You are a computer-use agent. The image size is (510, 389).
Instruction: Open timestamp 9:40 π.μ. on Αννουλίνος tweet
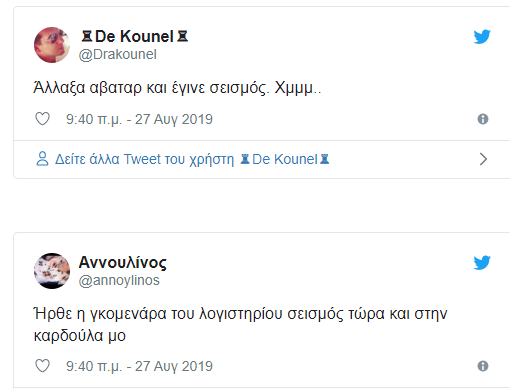coord(139,366)
